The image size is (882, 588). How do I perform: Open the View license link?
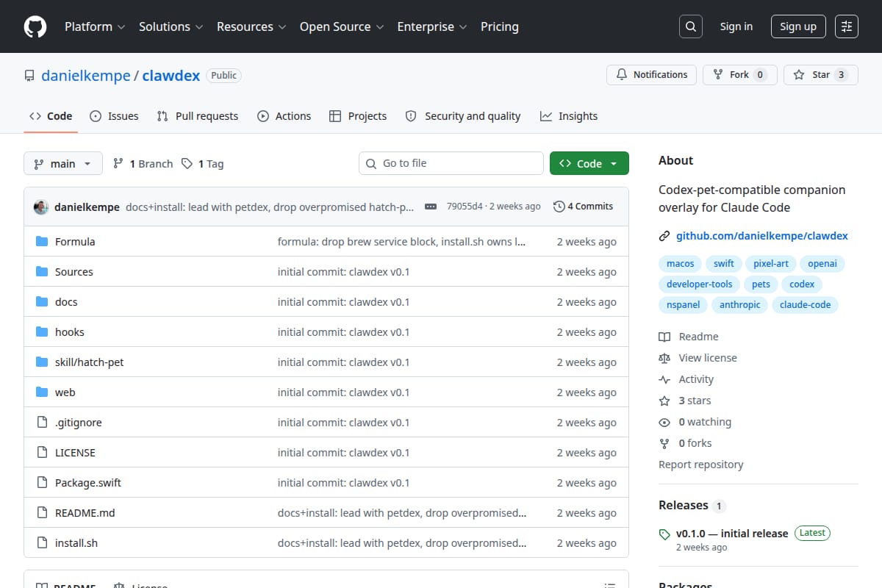[698, 358]
